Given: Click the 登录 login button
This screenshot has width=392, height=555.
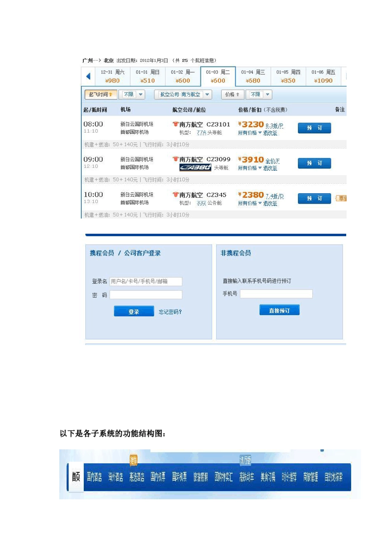Looking at the screenshot, I should pos(134,311).
